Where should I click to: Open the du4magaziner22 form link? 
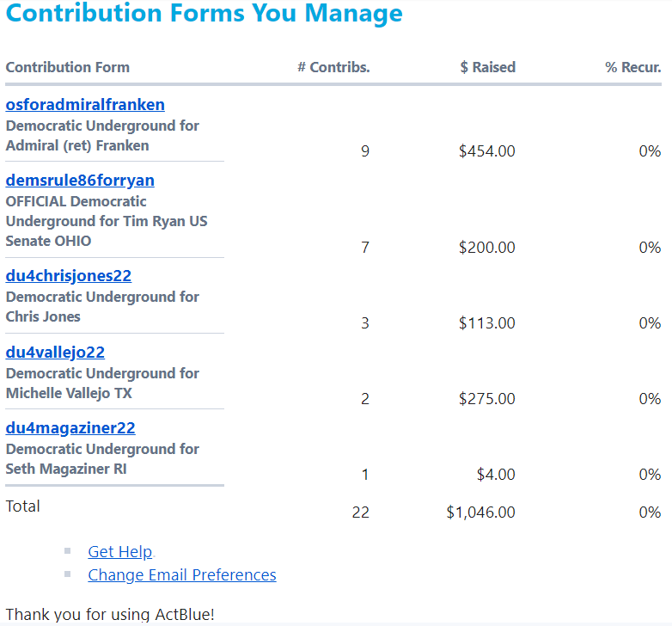click(x=70, y=428)
